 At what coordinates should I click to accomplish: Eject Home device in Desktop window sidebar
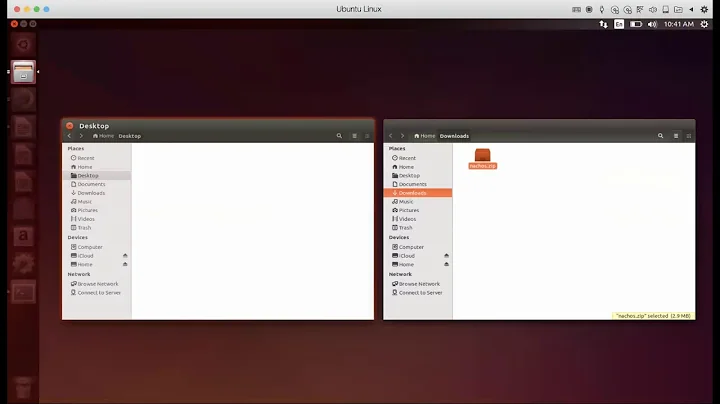click(125, 264)
